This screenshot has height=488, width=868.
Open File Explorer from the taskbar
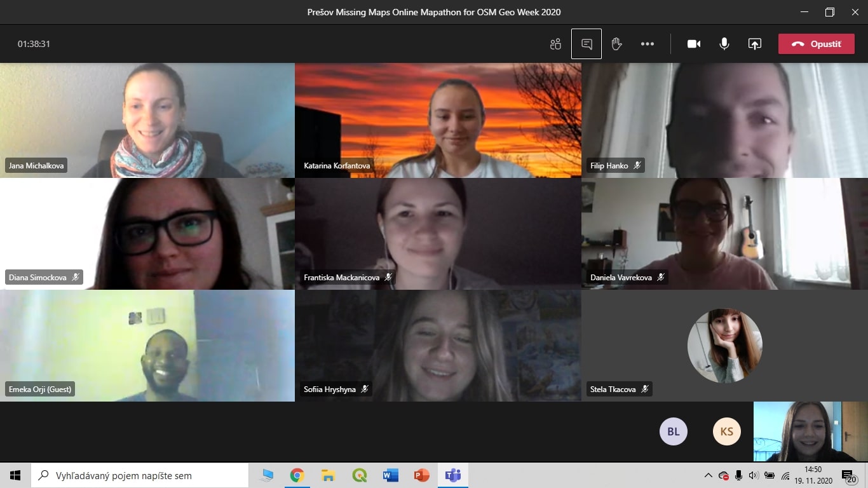(328, 475)
